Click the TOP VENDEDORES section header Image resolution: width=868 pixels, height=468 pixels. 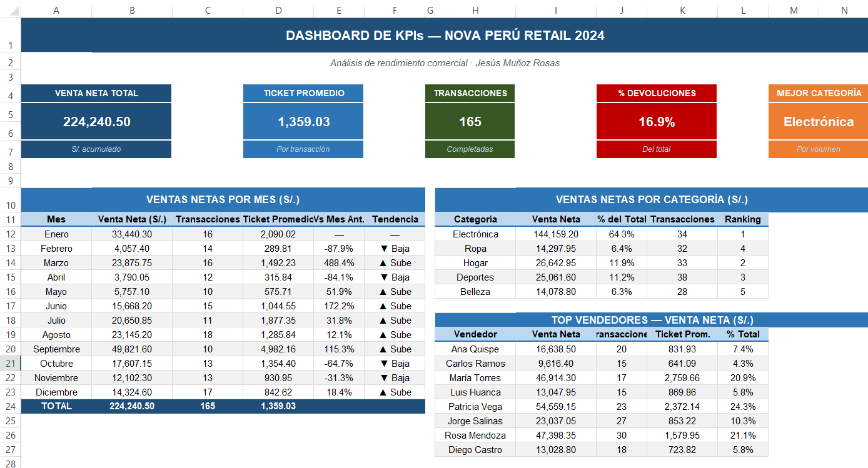pos(652,320)
